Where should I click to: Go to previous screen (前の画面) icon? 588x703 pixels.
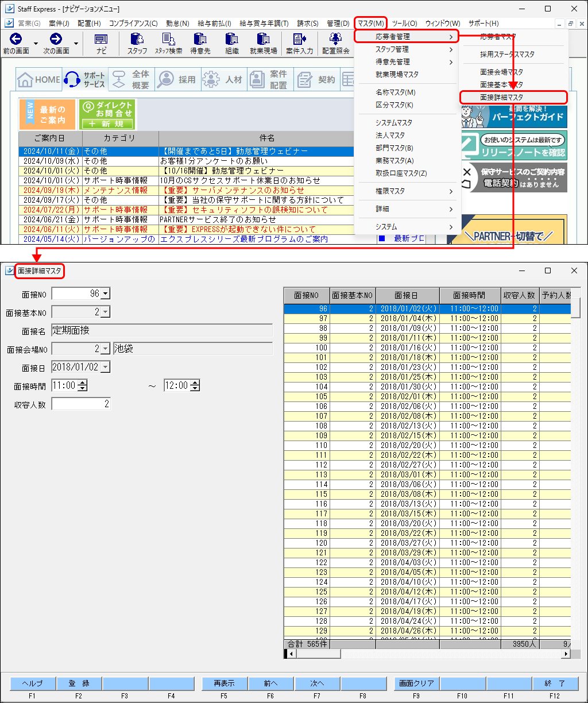point(16,43)
